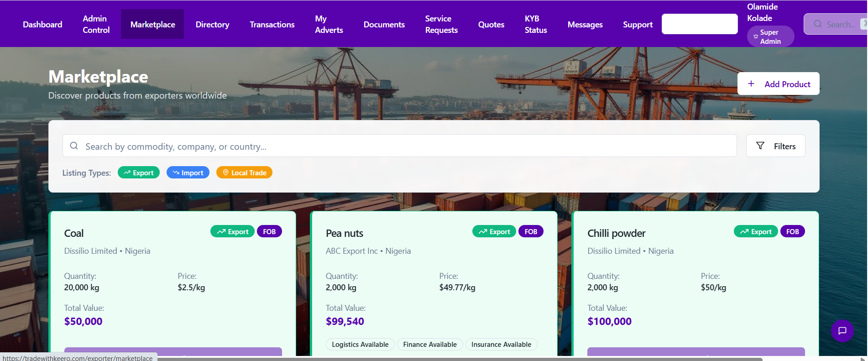Toggle the Import listing type filter

pos(188,173)
